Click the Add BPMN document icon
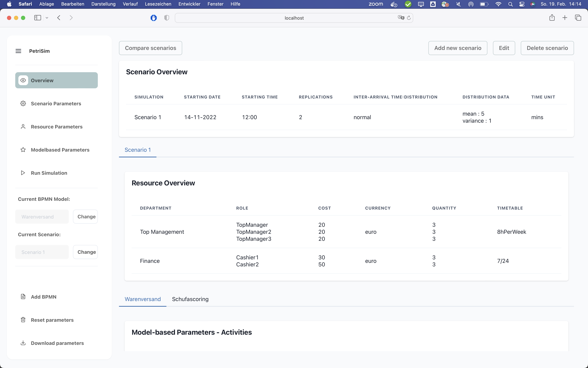Viewport: 588px width, 368px height. (23, 297)
